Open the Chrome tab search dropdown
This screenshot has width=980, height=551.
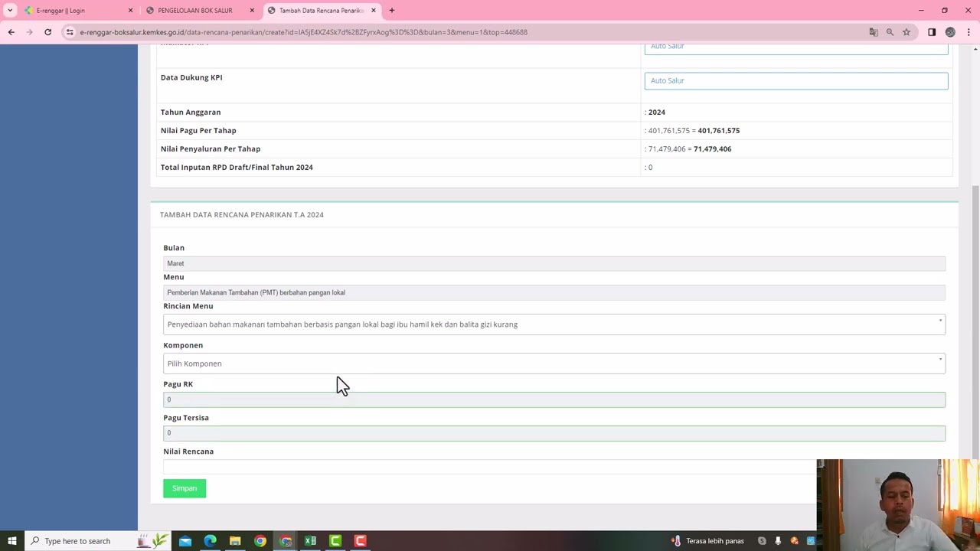click(10, 11)
